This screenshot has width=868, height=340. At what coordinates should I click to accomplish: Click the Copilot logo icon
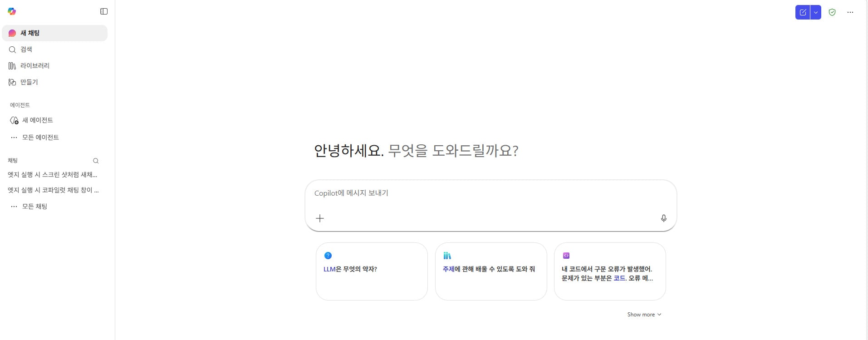12,11
